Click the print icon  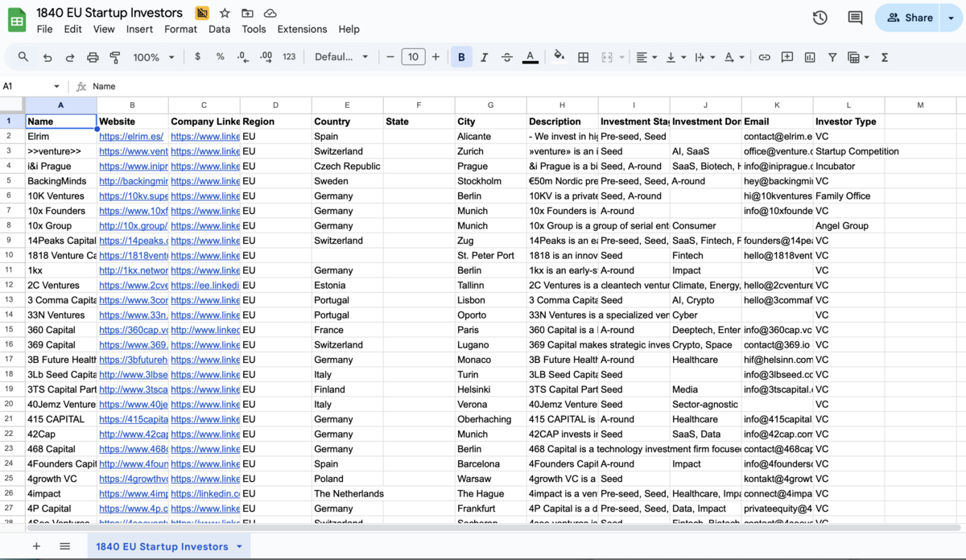[93, 57]
